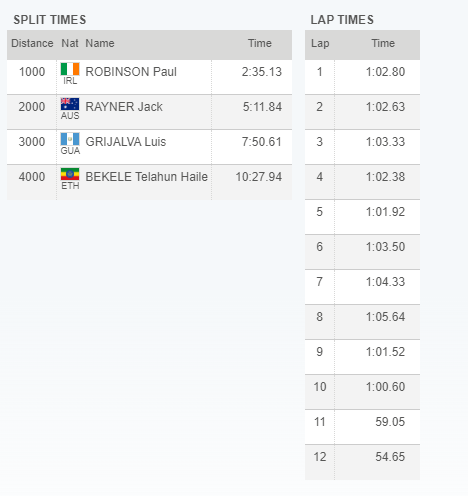This screenshot has height=496, width=468.
Task: Select lap 8 time 1:05.64
Action: pyautogui.click(x=385, y=317)
